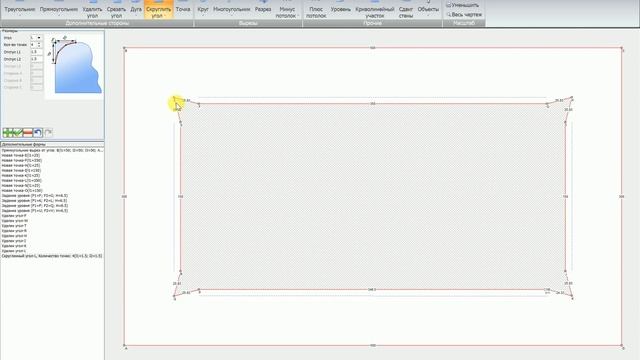Click the greyed redo arrow button
This screenshot has height=360, width=640.
pos(48,132)
